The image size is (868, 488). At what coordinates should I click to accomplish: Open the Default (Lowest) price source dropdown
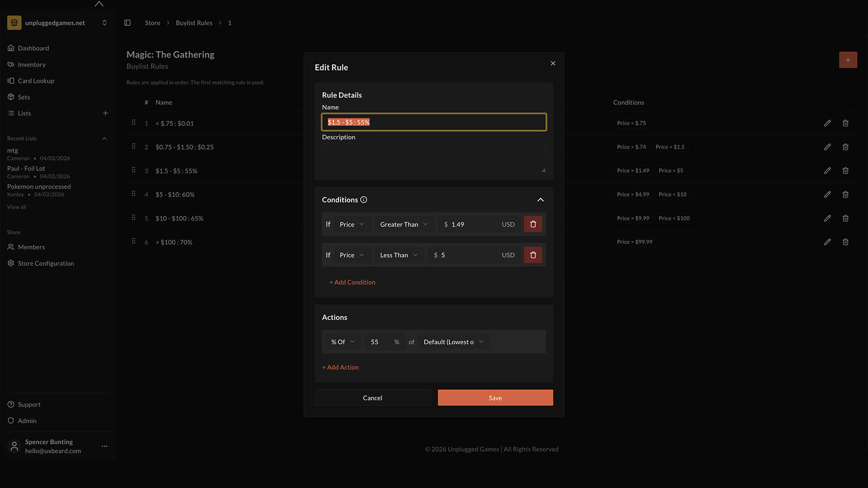[454, 342]
